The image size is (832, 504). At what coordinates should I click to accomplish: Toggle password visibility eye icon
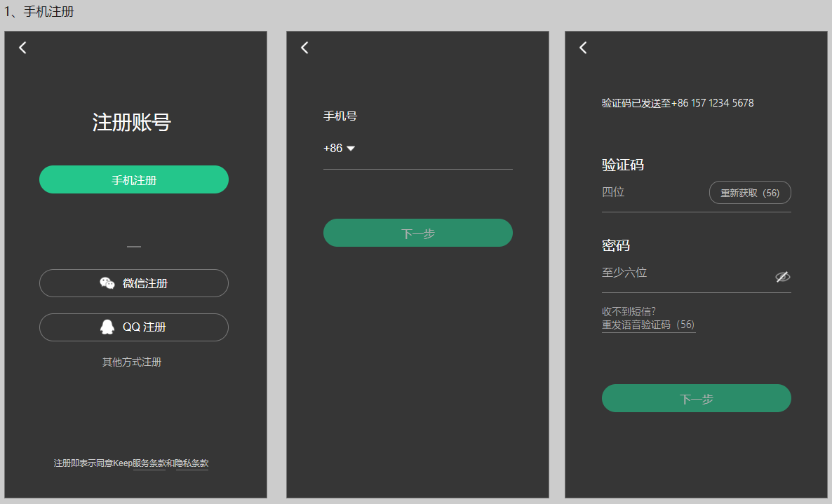pyautogui.click(x=782, y=277)
